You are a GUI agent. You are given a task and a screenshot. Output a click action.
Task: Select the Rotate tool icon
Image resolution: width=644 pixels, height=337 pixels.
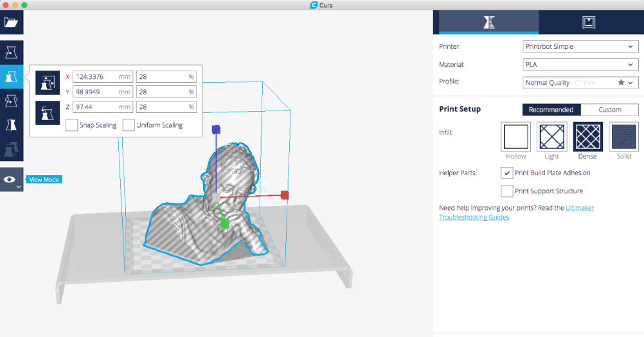tap(11, 100)
